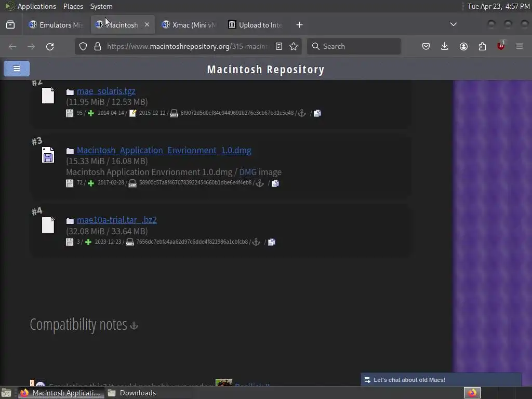This screenshot has height=399, width=532.
Task: Copy link icon in mae10a-trial row
Action: pyautogui.click(x=271, y=242)
